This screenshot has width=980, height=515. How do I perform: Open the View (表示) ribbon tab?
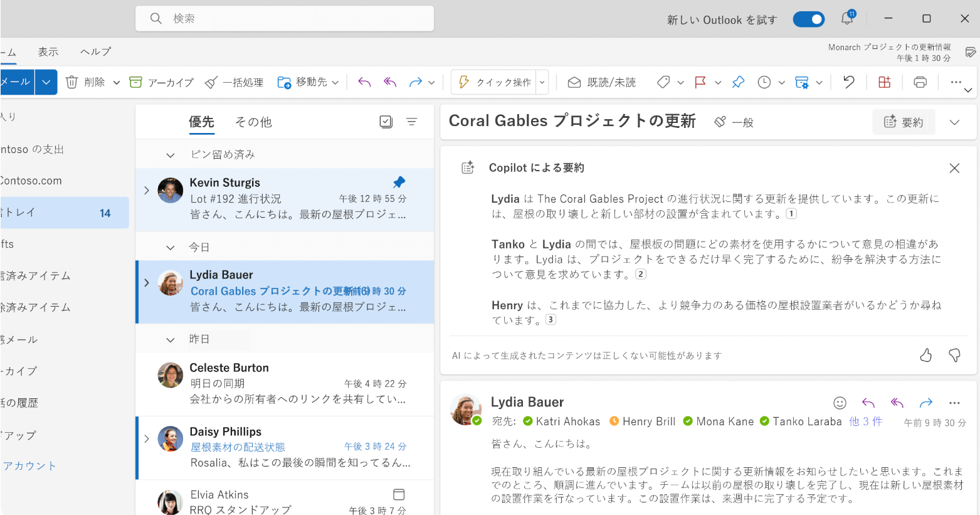pos(48,51)
